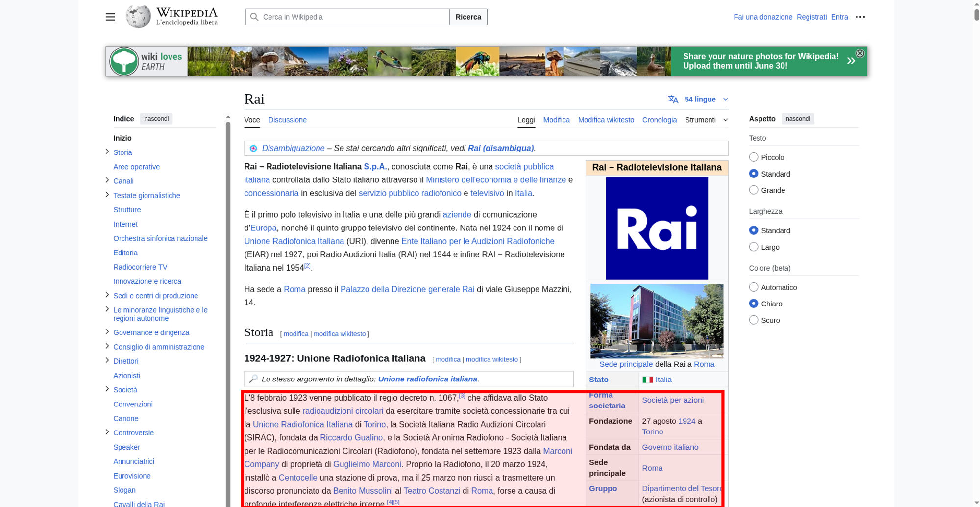The width and height of the screenshot is (980, 507).
Task: Click the Registrati link
Action: pos(811,17)
